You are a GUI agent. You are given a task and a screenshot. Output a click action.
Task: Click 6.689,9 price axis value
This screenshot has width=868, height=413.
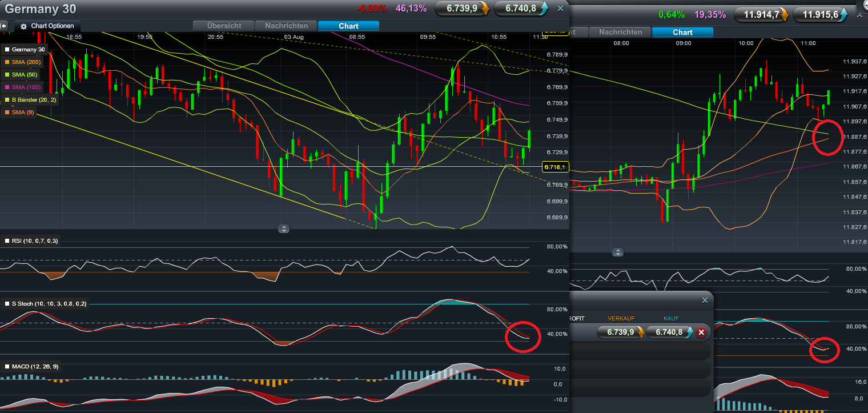click(557, 218)
